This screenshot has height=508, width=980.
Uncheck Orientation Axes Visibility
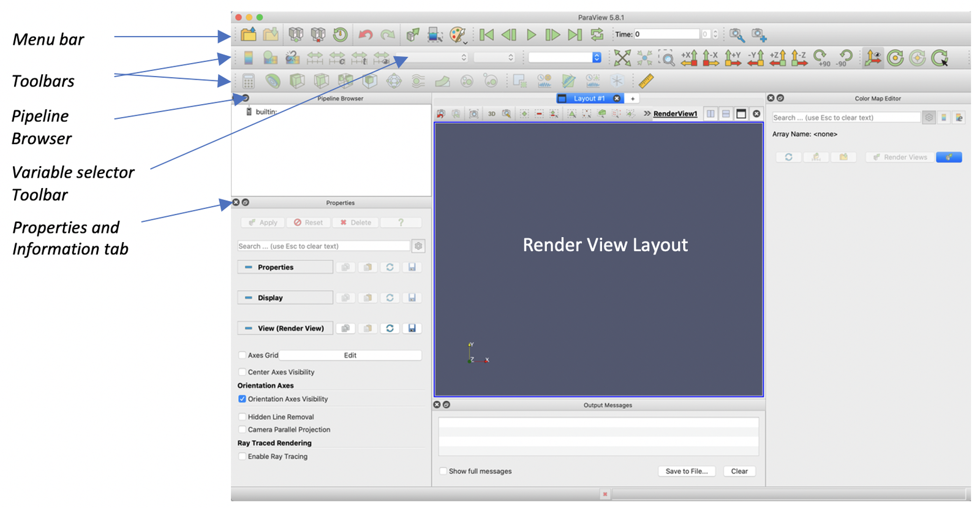coord(242,399)
